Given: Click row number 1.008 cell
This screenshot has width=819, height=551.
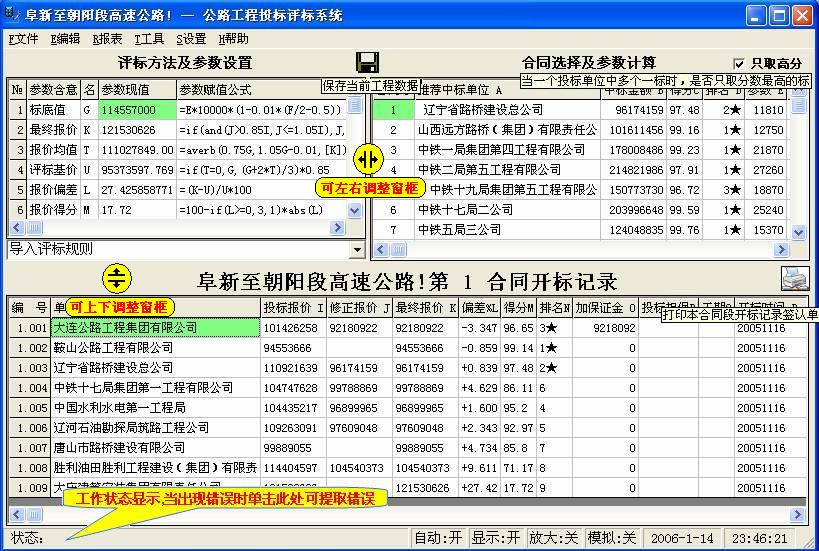Looking at the screenshot, I should (30, 468).
